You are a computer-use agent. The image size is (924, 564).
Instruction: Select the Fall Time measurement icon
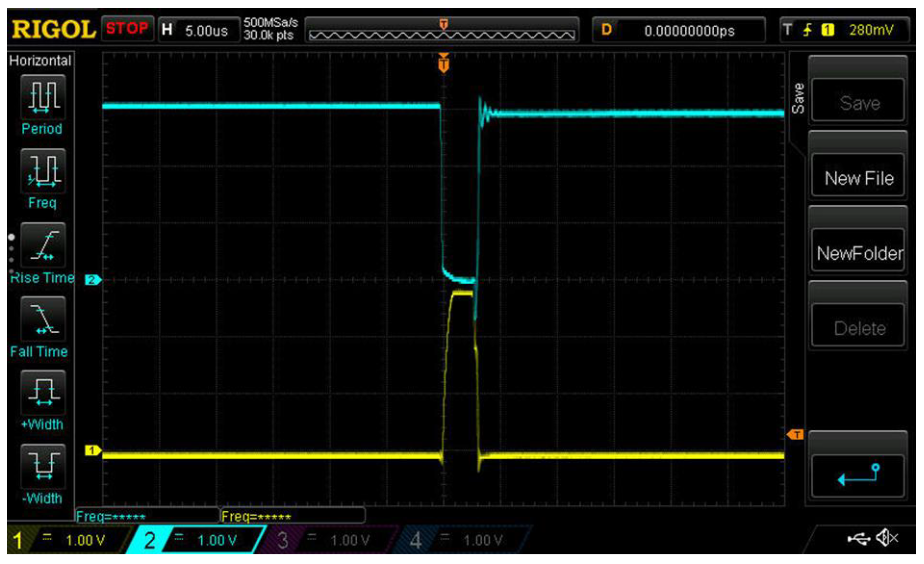(x=43, y=319)
